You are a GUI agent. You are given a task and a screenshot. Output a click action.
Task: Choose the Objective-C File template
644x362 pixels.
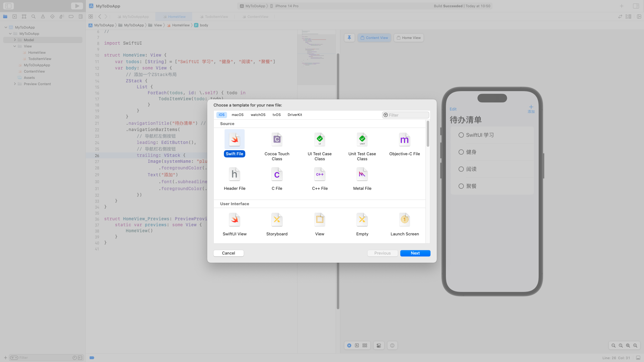pyautogui.click(x=404, y=140)
